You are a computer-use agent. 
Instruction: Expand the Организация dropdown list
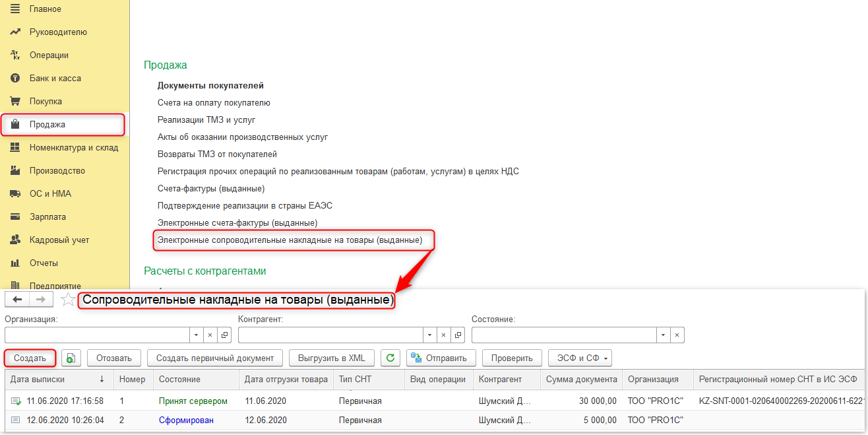tap(197, 335)
